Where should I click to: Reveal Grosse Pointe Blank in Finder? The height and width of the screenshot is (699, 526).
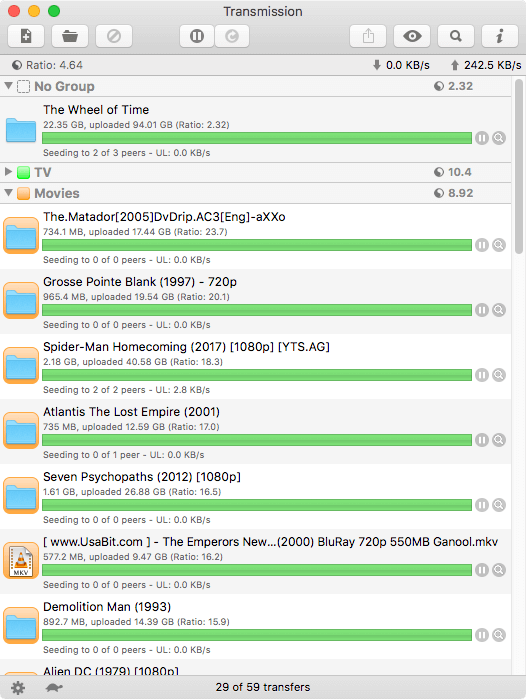click(x=499, y=310)
